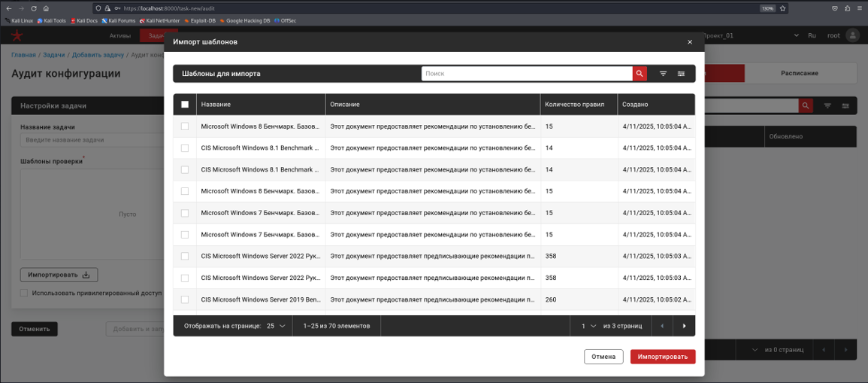The width and height of the screenshot is (868, 383).
Task: Click the red Импортировать button in the dialog
Action: [662, 357]
